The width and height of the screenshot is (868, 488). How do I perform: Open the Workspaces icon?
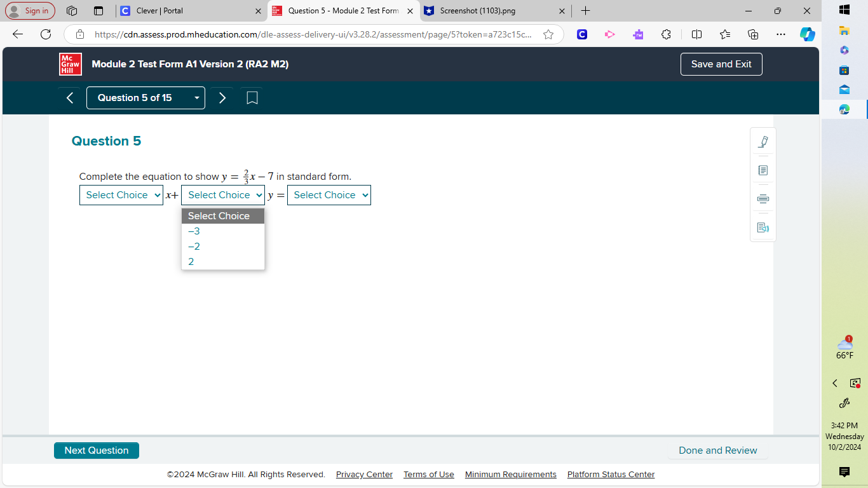tap(72, 11)
